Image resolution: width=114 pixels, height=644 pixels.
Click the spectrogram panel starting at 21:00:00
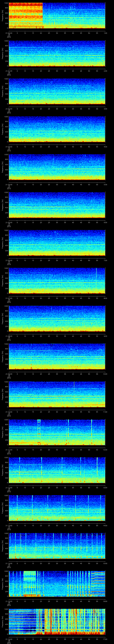pos(57,16)
